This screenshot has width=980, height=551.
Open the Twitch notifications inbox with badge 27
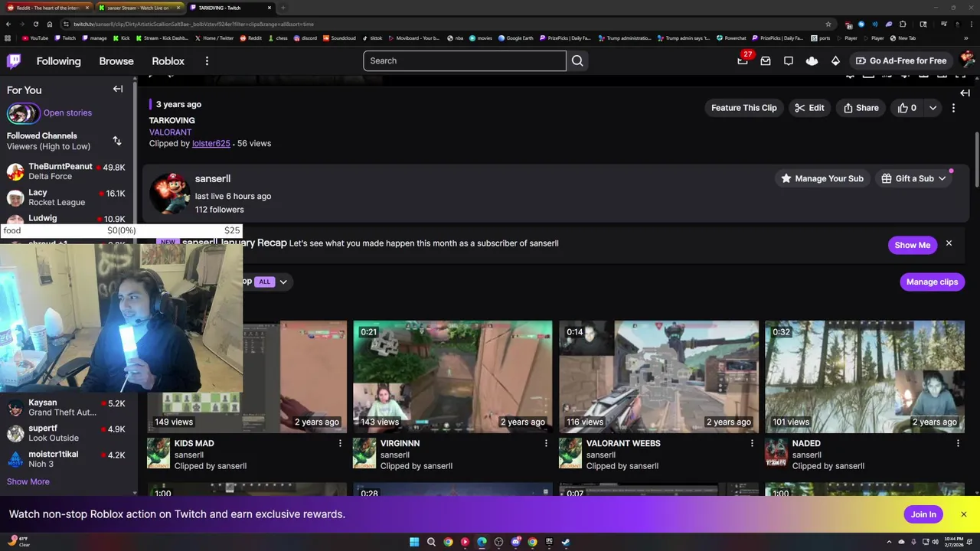[x=743, y=60]
